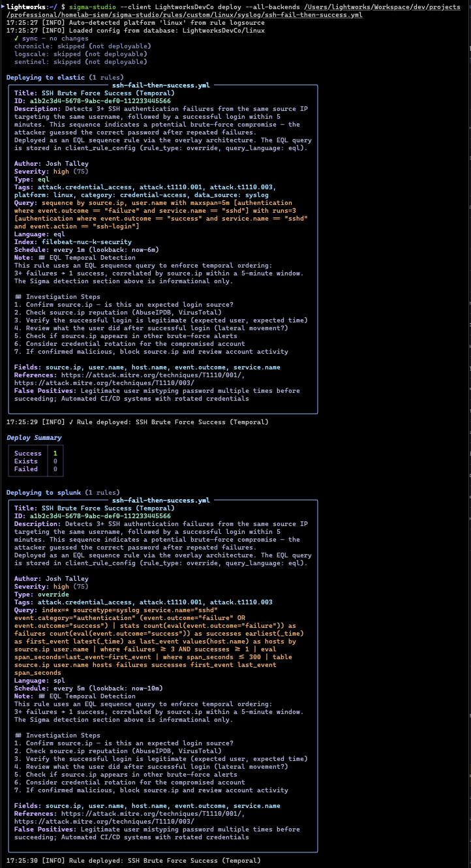The height and width of the screenshot is (868, 471).
Task: Click the 'Deploy Summary' heading
Action: pos(34,437)
